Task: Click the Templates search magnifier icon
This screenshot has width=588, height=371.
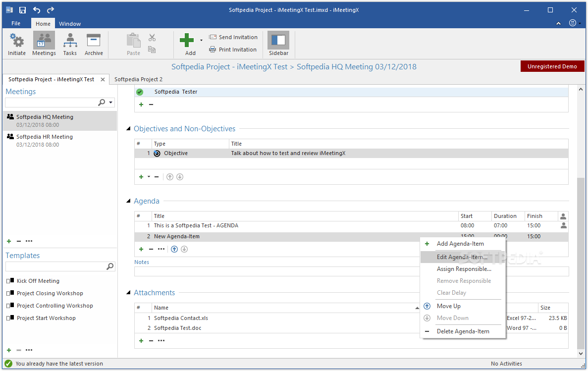Action: (x=110, y=266)
